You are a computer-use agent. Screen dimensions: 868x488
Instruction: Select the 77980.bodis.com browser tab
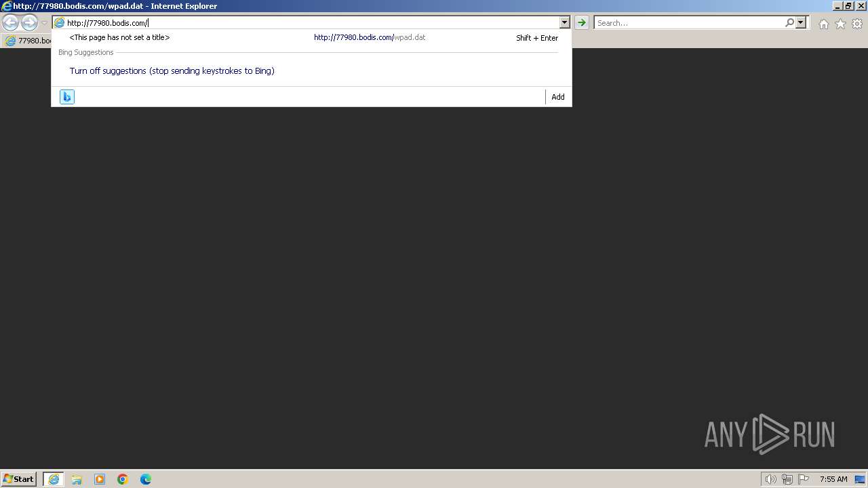[x=27, y=41]
